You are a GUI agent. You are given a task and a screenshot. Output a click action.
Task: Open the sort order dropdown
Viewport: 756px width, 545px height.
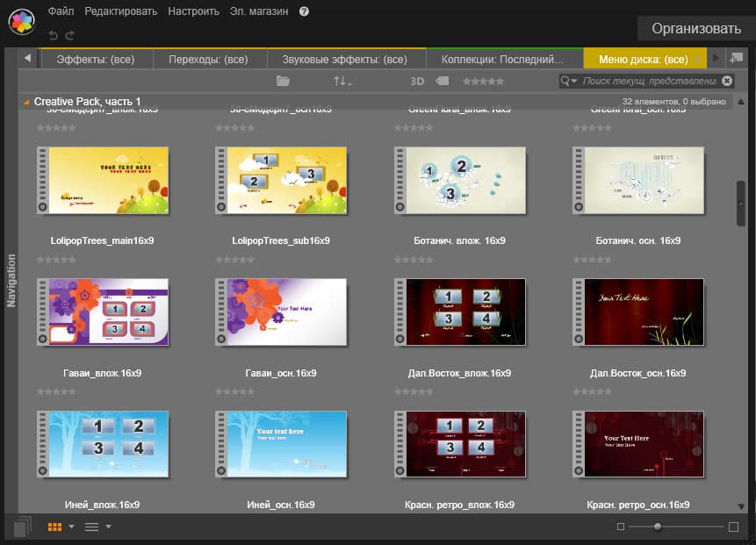coord(342,81)
